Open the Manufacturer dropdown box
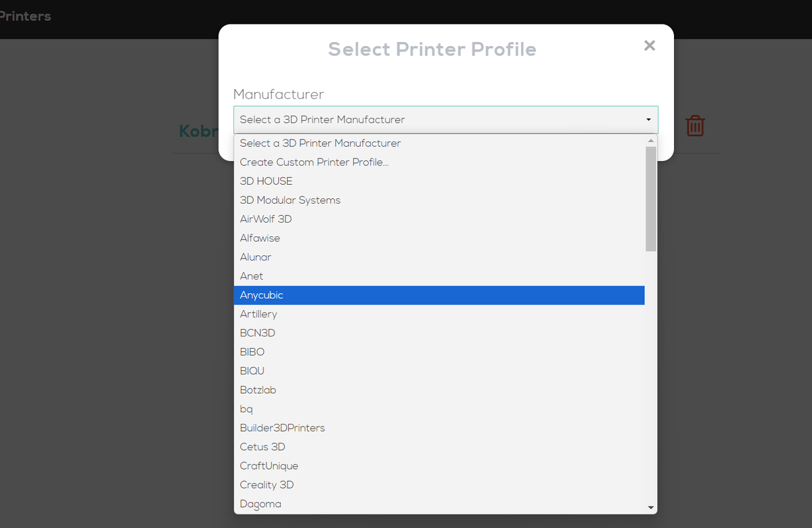 pyautogui.click(x=445, y=120)
